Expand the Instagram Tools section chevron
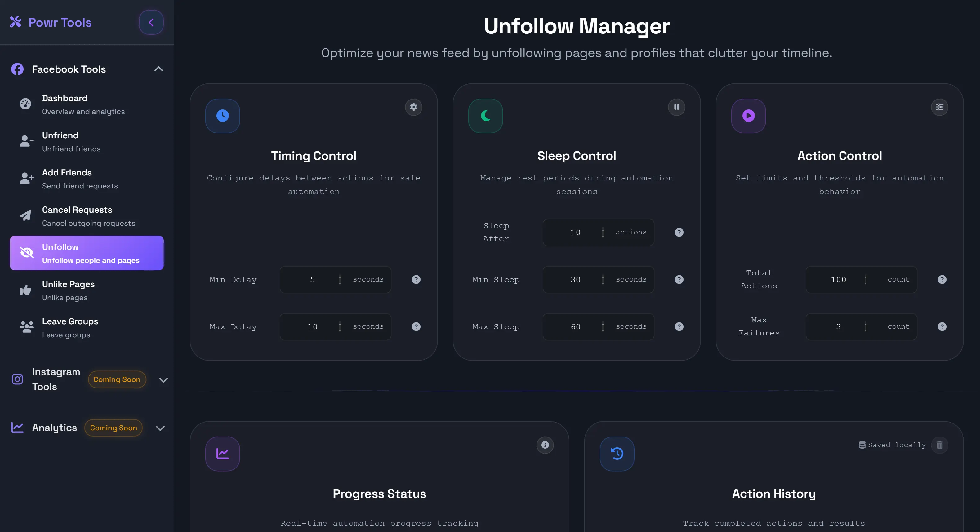 coord(163,379)
